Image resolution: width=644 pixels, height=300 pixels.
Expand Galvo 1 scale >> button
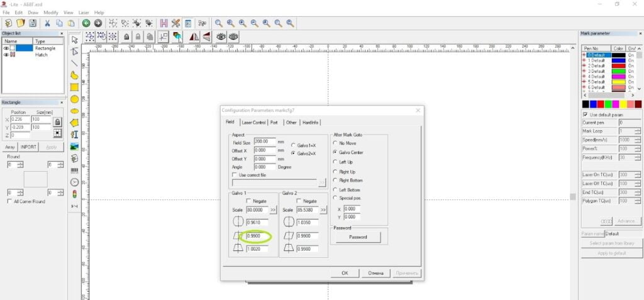pos(273,210)
